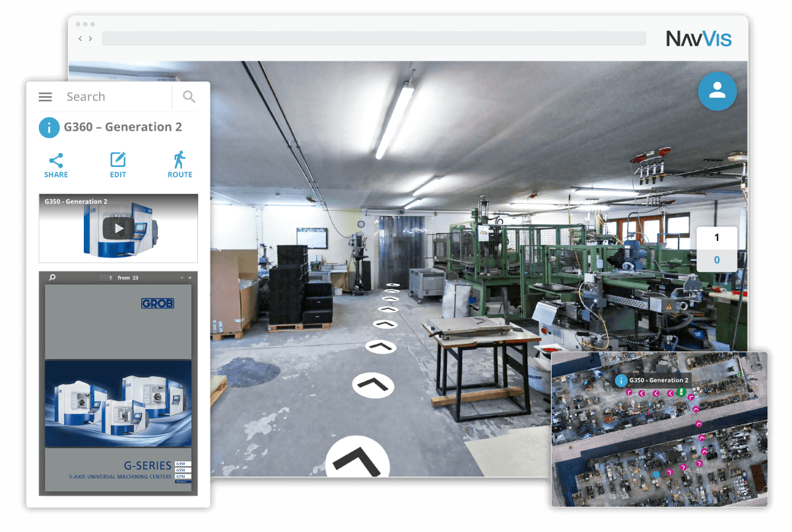Viewport: 792px width, 532px height.
Task: Zoom in the PDF with the plus button
Action: tap(190, 278)
